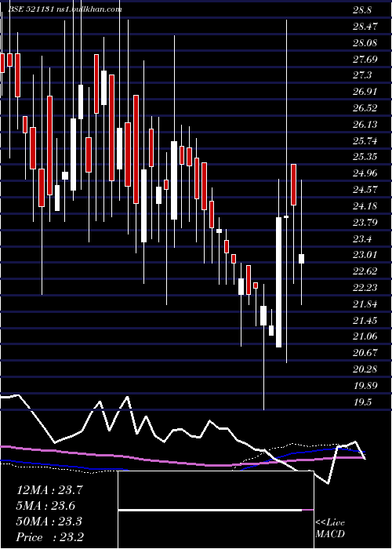Click the 26.13 price axis label
This screenshot has height=549, width=392.
pyautogui.click(x=365, y=125)
